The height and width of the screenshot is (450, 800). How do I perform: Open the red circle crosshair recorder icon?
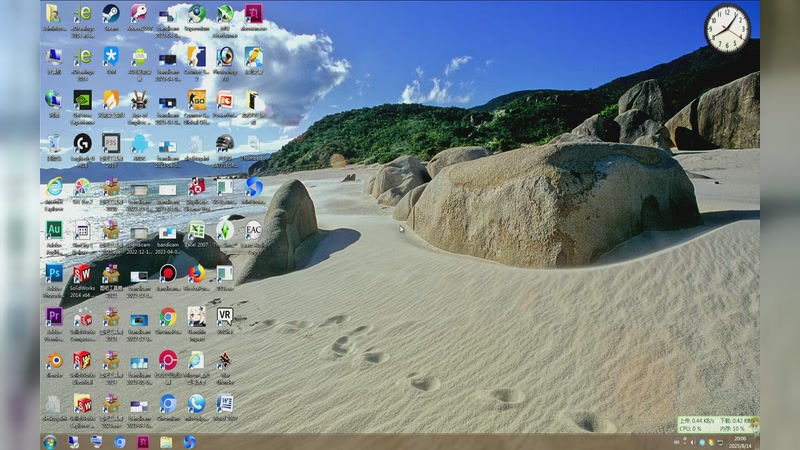pos(168,361)
